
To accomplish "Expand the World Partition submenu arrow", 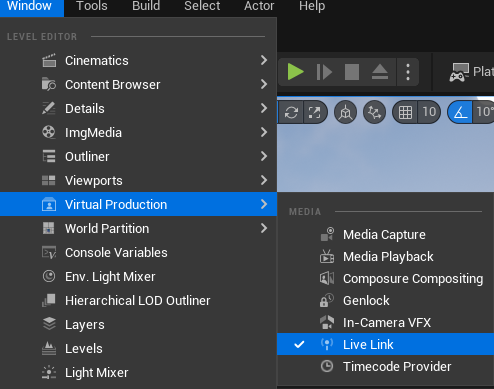I will [264, 228].
